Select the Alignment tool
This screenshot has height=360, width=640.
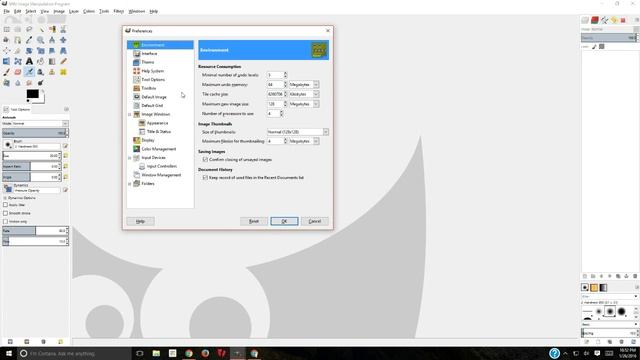pos(7,51)
